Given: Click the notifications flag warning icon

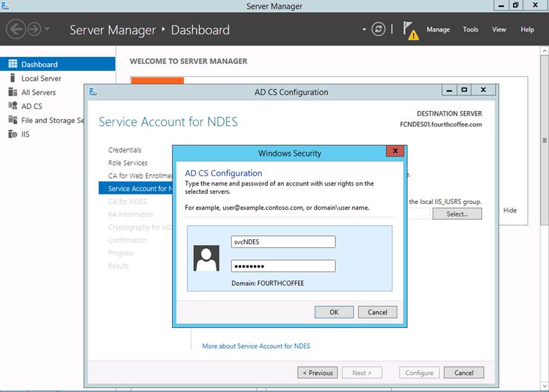Looking at the screenshot, I should pos(410,30).
